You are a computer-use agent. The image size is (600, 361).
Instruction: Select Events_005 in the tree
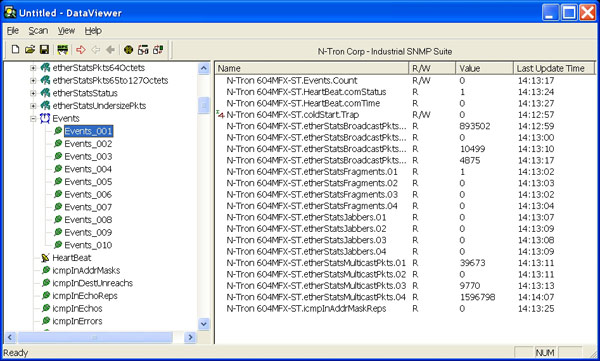[x=88, y=182]
